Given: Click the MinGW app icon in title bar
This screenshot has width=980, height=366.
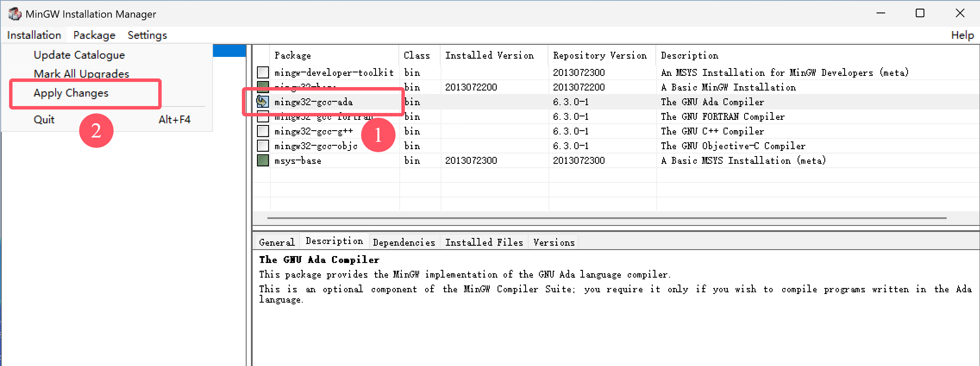Looking at the screenshot, I should (x=15, y=14).
